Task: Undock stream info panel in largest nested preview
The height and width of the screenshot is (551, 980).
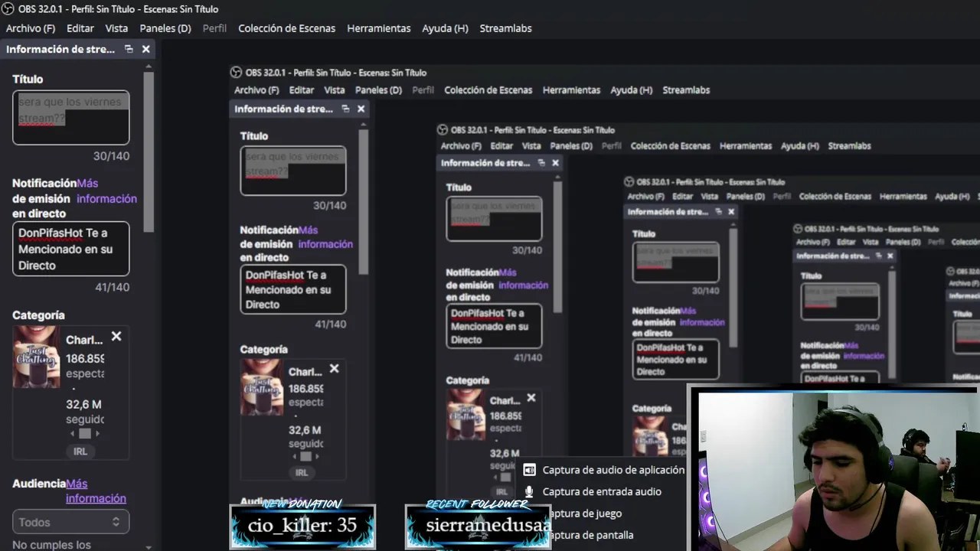Action: pyautogui.click(x=345, y=109)
